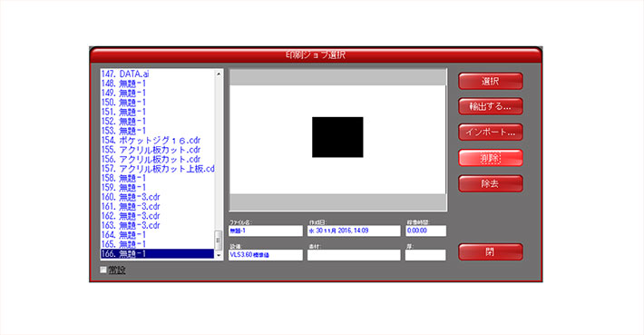Click the job list scrollbar thumb

tap(219, 240)
